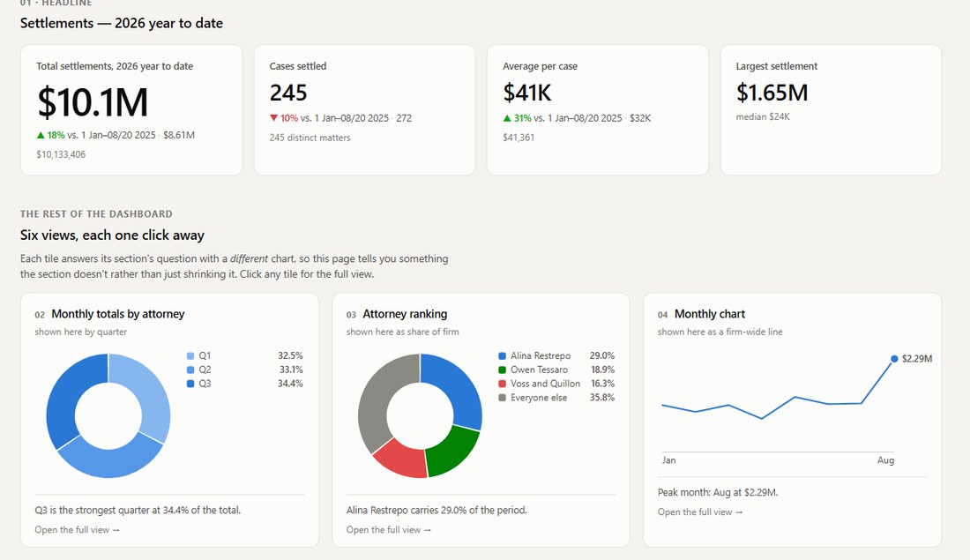The image size is (970, 560).
Task: Click the '245 distinct matters' text
Action: 310,138
